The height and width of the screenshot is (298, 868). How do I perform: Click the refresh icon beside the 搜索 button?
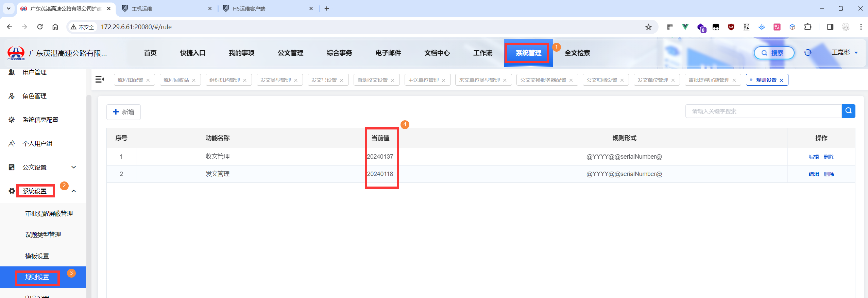[808, 53]
